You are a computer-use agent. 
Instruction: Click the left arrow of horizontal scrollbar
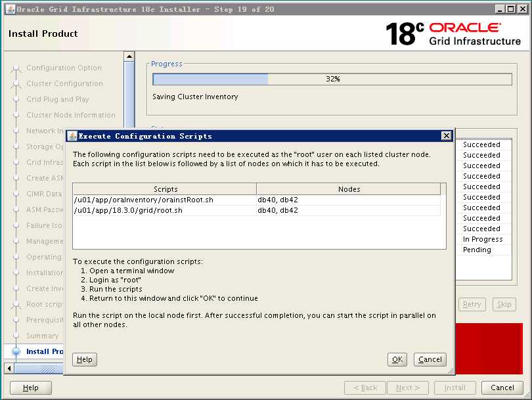click(x=9, y=368)
